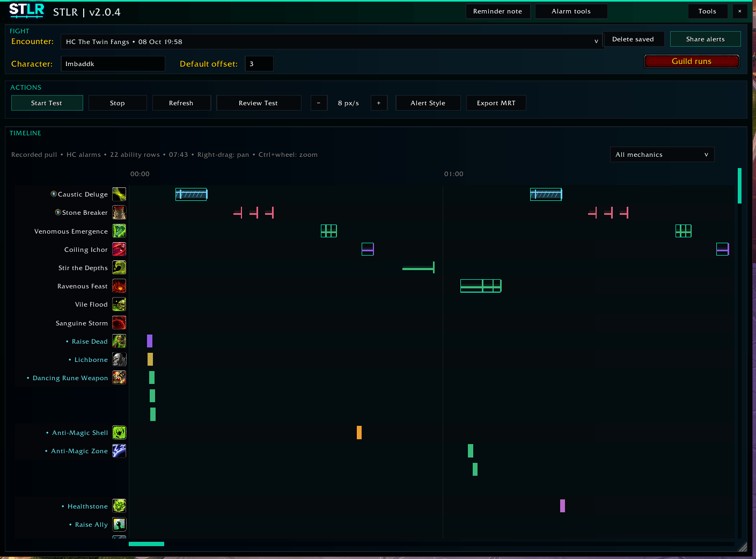Click the Coiling Ichor ability icon
The width and height of the screenshot is (756, 559).
[119, 249]
